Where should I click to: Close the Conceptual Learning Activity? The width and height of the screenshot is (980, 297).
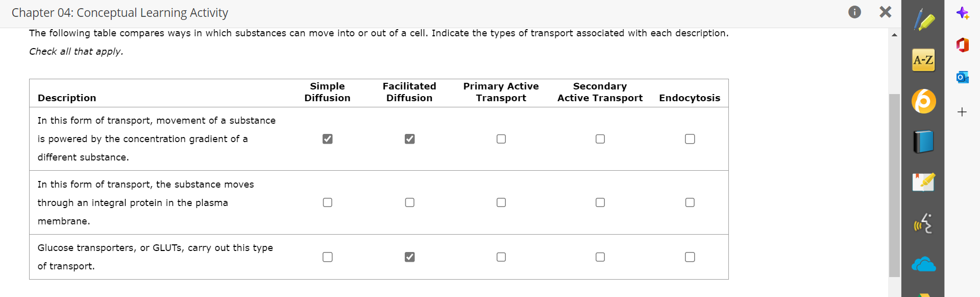886,12
